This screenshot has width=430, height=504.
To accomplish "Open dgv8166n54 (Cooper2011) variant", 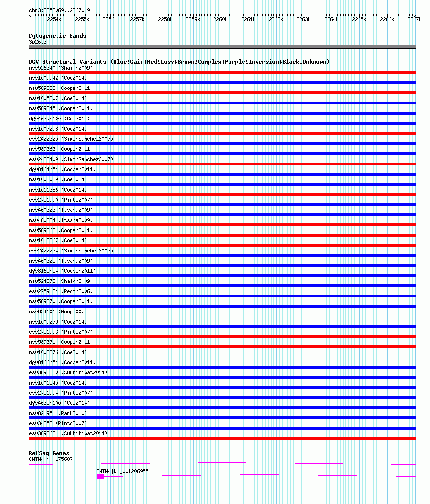I will [62, 363].
